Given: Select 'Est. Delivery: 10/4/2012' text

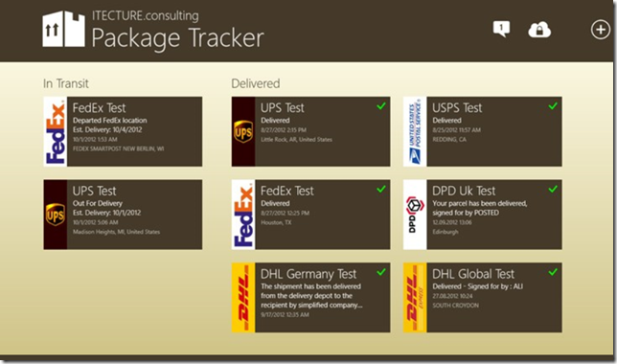Looking at the screenshot, I should 107,130.
